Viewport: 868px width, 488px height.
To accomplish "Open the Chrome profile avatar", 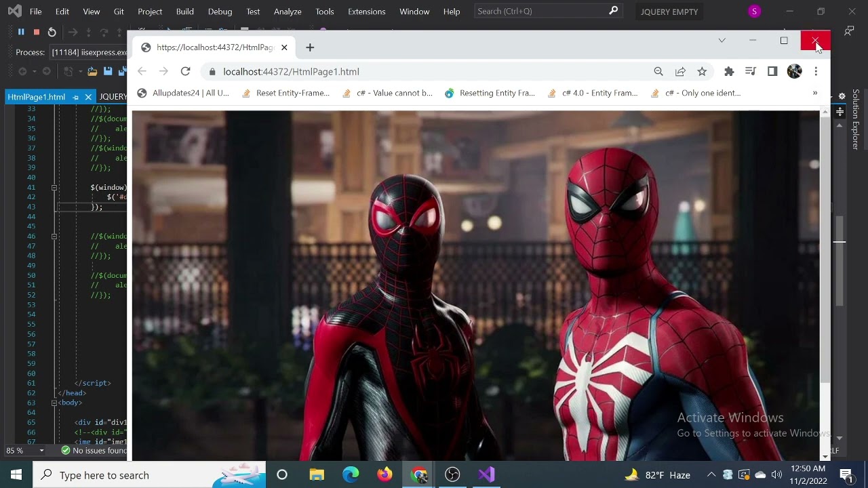I will [794, 71].
